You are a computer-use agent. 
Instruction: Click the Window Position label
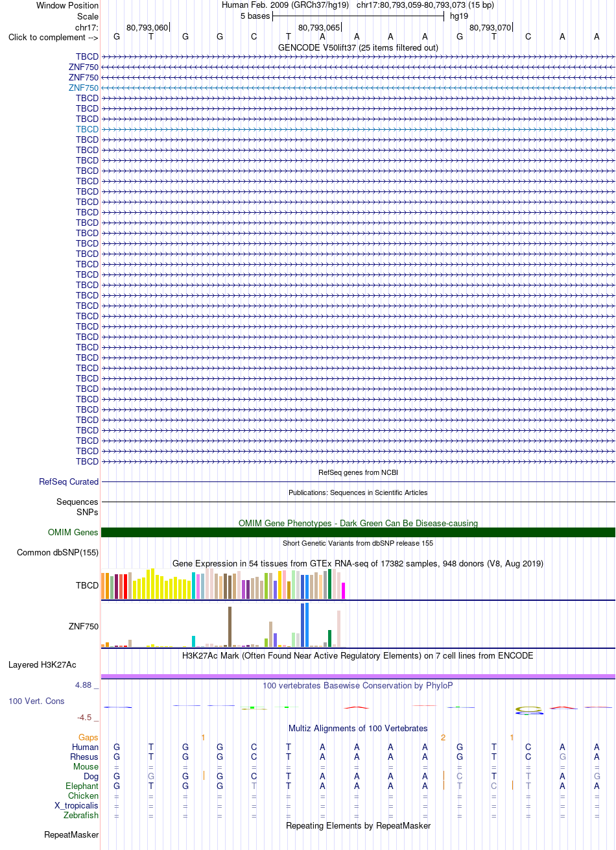pyautogui.click(x=67, y=5)
